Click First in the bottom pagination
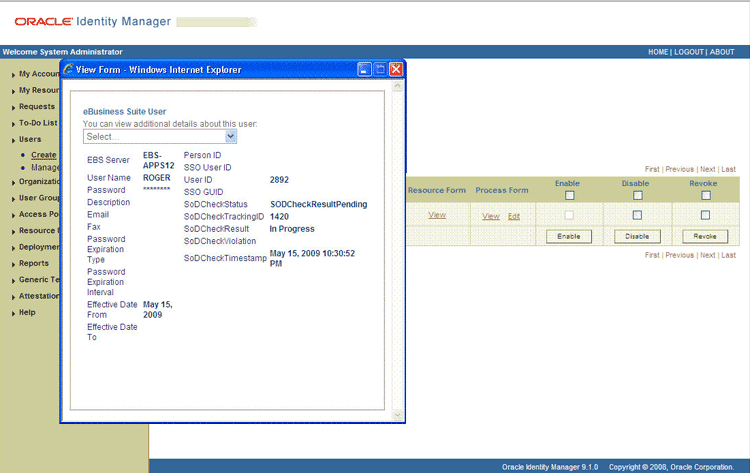 (x=652, y=255)
